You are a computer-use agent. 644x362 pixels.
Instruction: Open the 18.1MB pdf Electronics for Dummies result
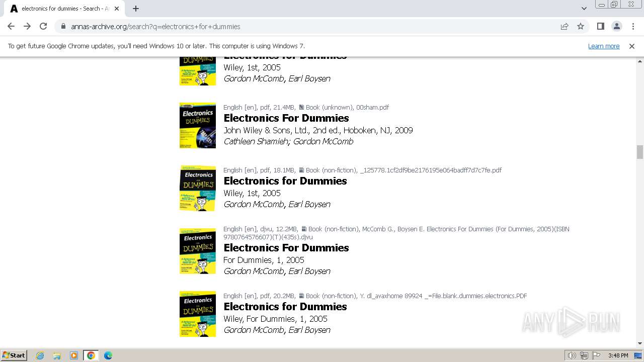(x=285, y=181)
